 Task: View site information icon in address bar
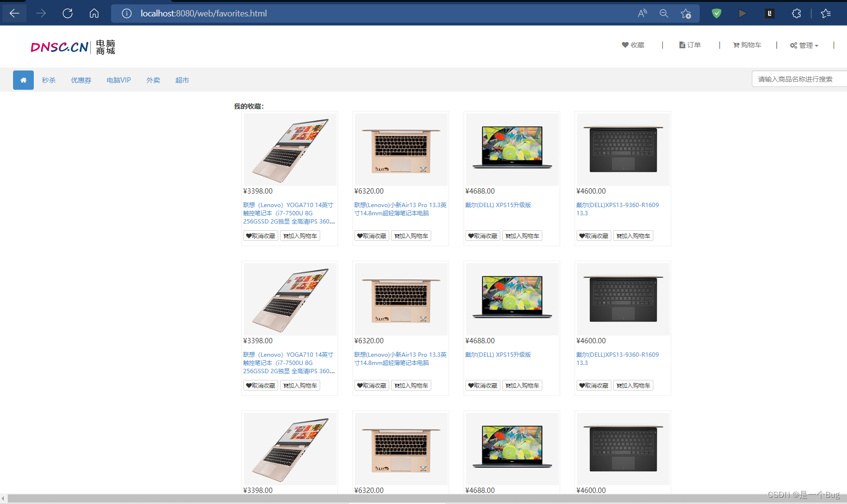(127, 14)
